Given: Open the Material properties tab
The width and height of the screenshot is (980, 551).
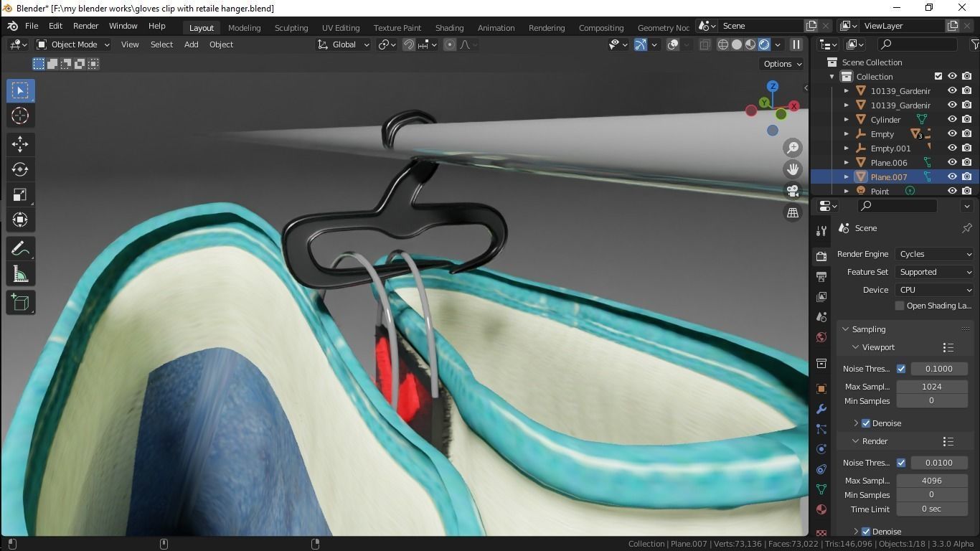Looking at the screenshot, I should point(821,509).
